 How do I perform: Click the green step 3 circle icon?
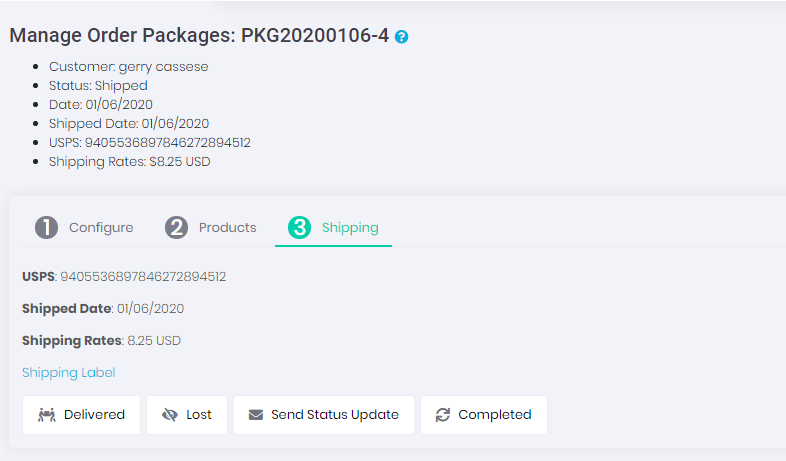[299, 227]
